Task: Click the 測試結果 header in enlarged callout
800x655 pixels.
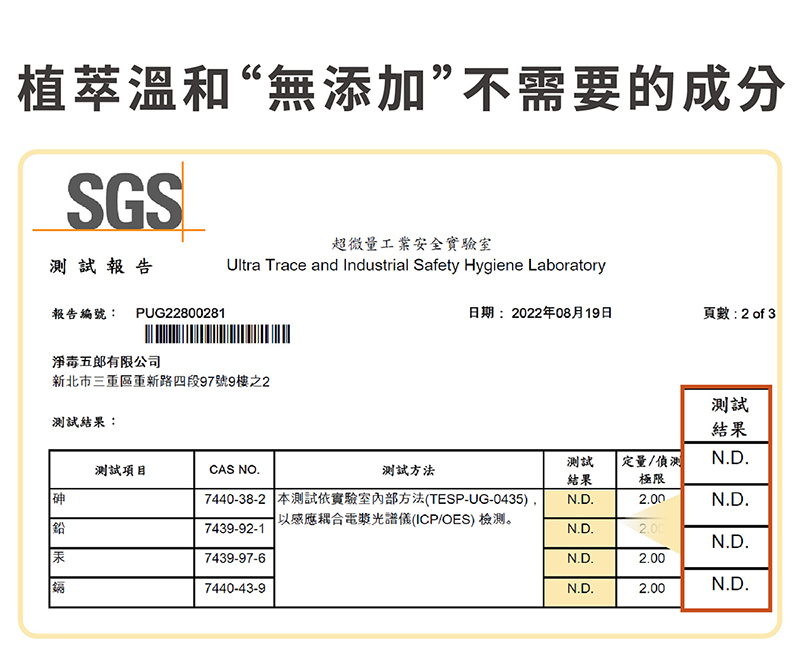Action: pyautogui.click(x=728, y=416)
